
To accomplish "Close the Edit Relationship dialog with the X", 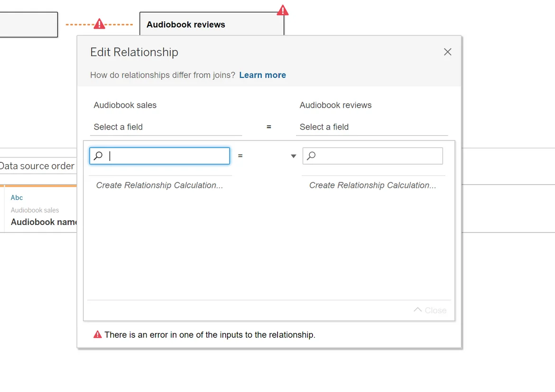I will click(x=447, y=52).
